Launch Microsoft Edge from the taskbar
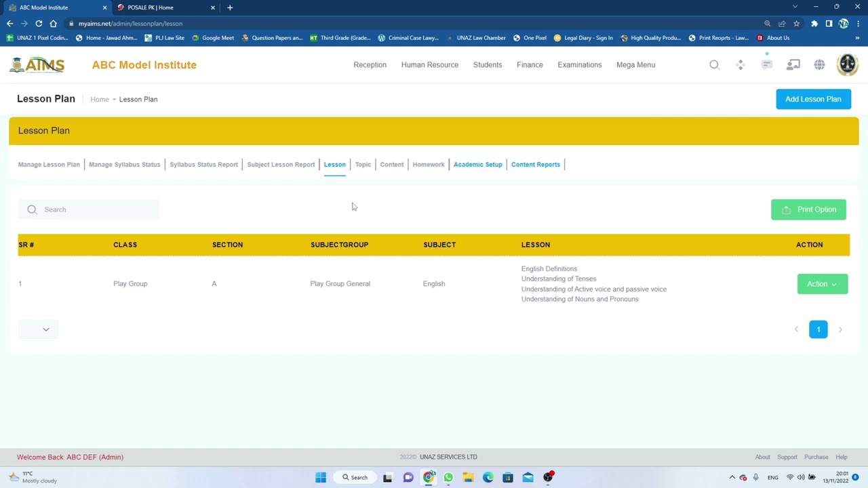 point(488,478)
